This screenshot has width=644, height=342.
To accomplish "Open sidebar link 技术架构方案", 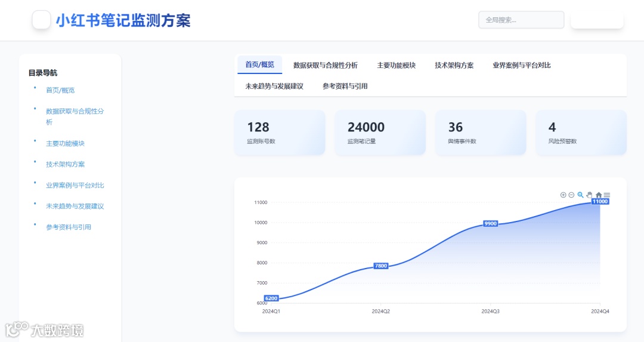I will tap(66, 164).
